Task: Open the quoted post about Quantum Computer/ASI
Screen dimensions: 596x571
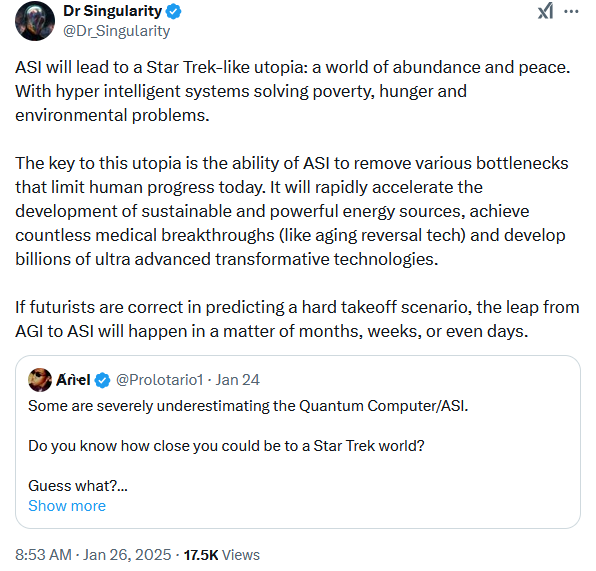Action: pos(298,442)
